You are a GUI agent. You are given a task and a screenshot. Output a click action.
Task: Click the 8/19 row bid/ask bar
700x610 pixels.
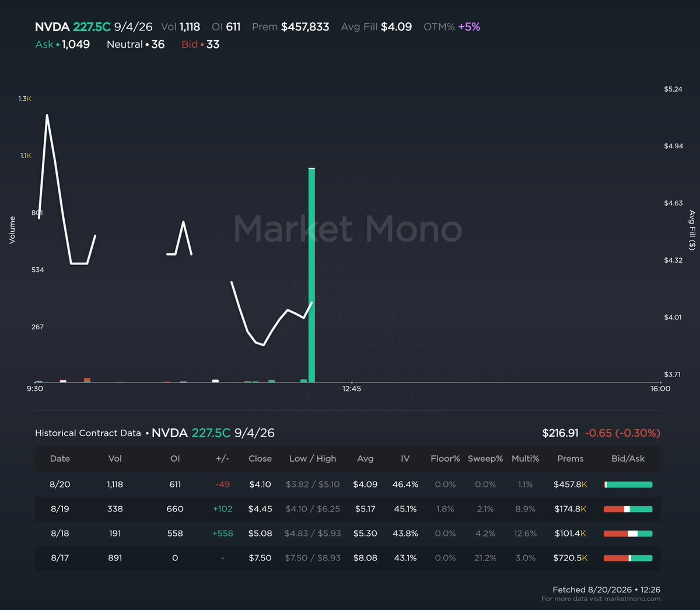[628, 509]
